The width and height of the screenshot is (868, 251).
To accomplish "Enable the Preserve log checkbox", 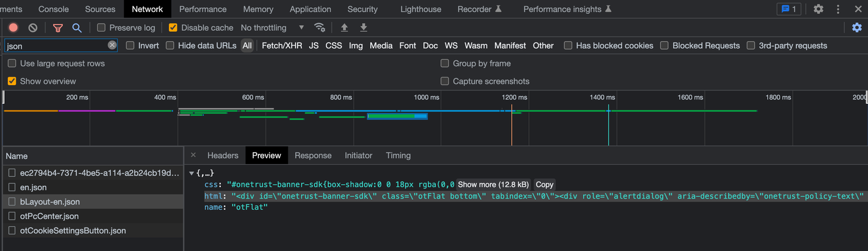I will 101,28.
